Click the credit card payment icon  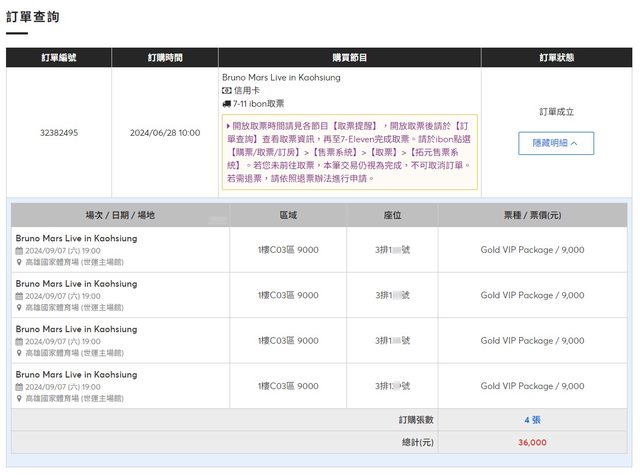[x=226, y=90]
